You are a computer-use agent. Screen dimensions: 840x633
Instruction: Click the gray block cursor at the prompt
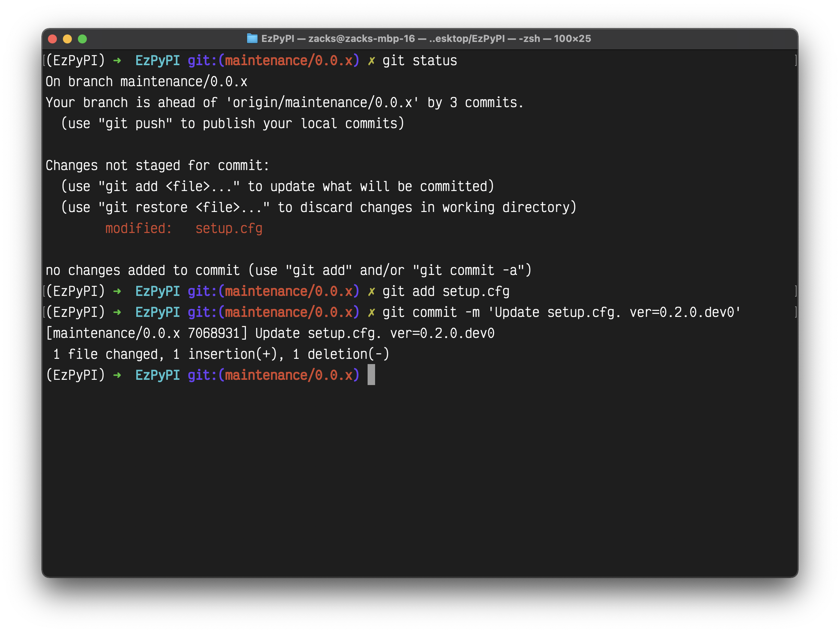point(371,375)
